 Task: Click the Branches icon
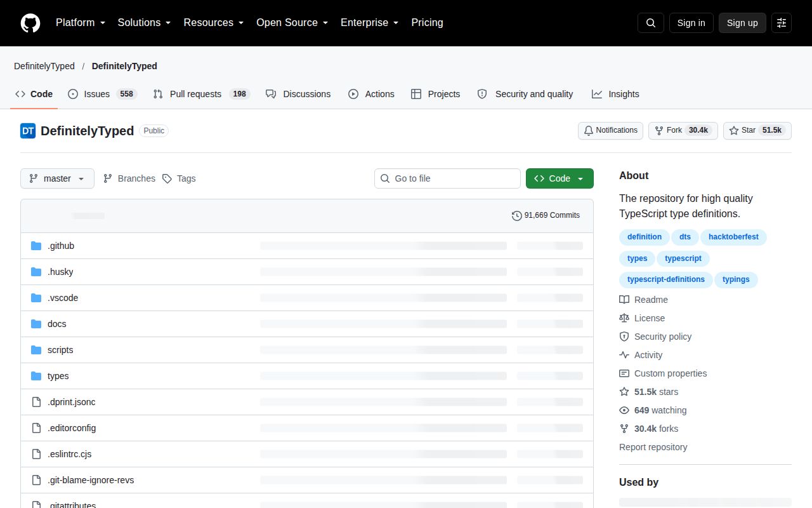(108, 178)
